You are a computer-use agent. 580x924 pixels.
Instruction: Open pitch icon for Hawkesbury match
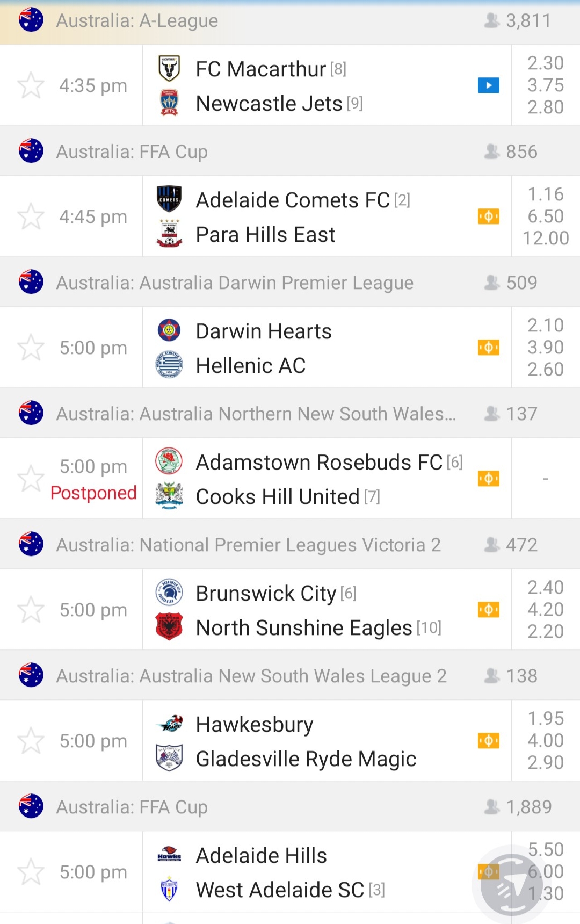point(489,741)
